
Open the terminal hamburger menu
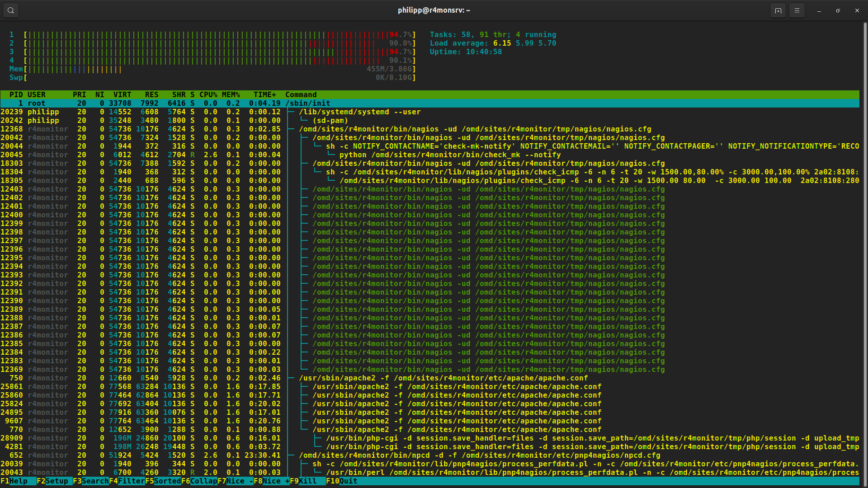tap(797, 10)
